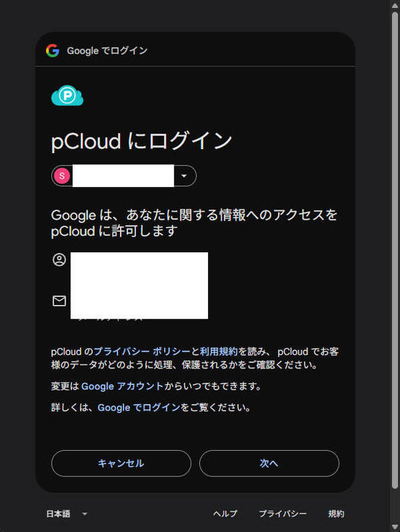
Task: Click the profile person icon
Action: 60,260
